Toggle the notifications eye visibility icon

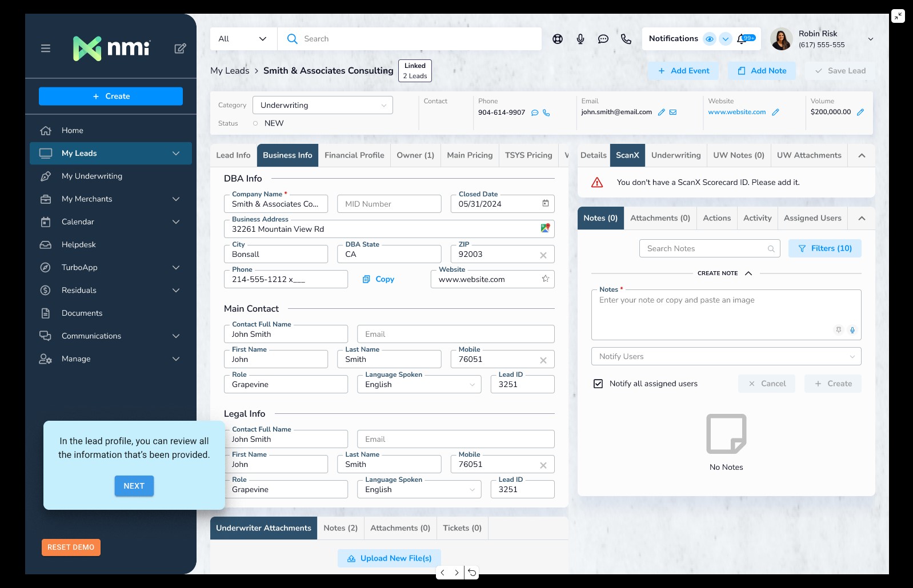click(x=709, y=39)
